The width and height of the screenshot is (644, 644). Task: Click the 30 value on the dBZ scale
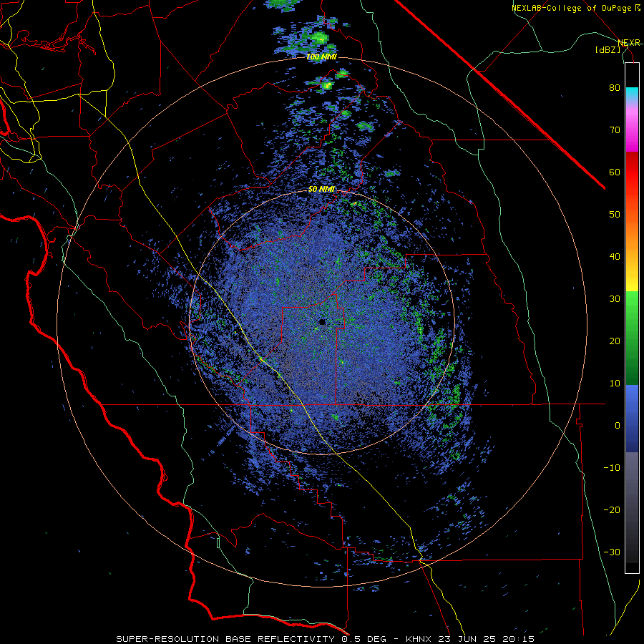point(615,299)
